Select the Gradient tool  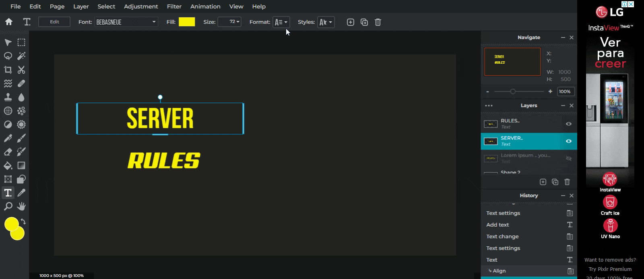(x=21, y=166)
